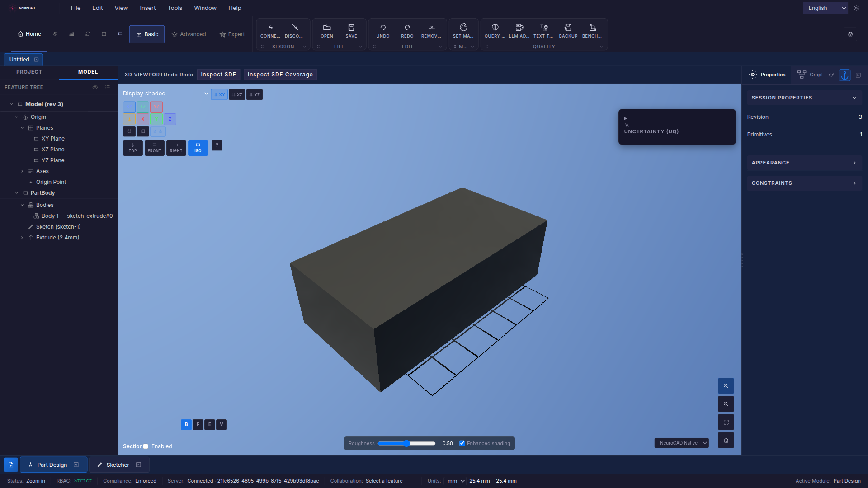Toggle the XZ grid button
Image resolution: width=868 pixels, height=488 pixels.
tap(237, 95)
